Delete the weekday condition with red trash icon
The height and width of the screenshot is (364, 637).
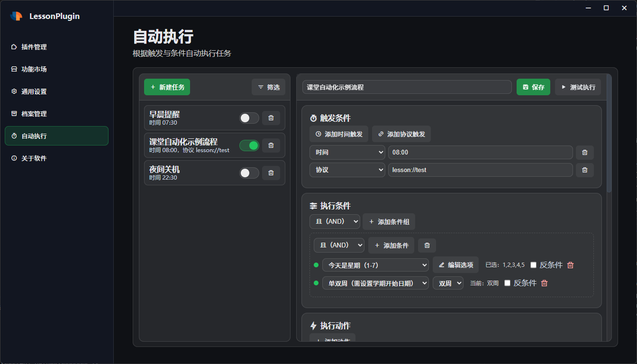(x=570, y=265)
